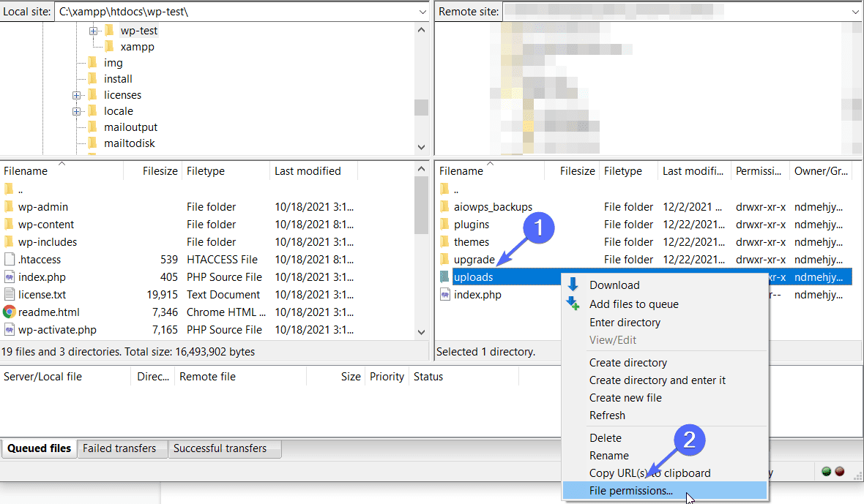Click the wp-content folder icon
The image size is (864, 504).
[8, 224]
